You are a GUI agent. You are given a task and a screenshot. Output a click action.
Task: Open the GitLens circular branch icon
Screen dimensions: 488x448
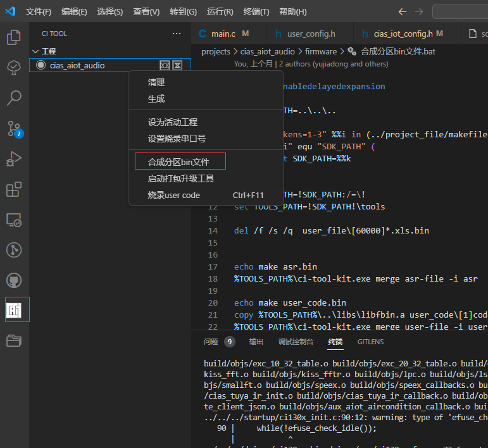pos(14,250)
